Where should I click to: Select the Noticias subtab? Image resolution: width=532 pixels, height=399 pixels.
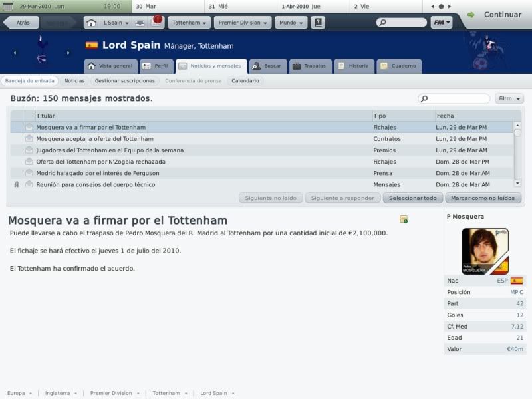click(x=74, y=80)
